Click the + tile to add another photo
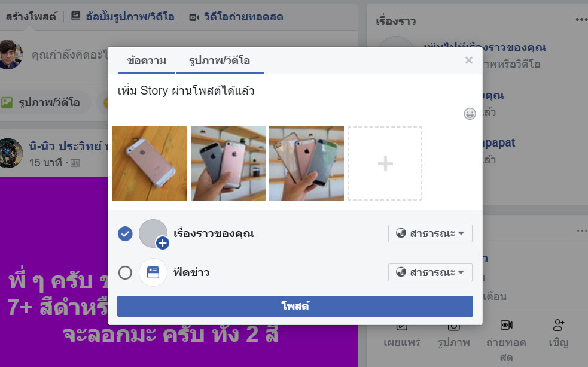Image resolution: width=588 pixels, height=367 pixels. (x=385, y=162)
